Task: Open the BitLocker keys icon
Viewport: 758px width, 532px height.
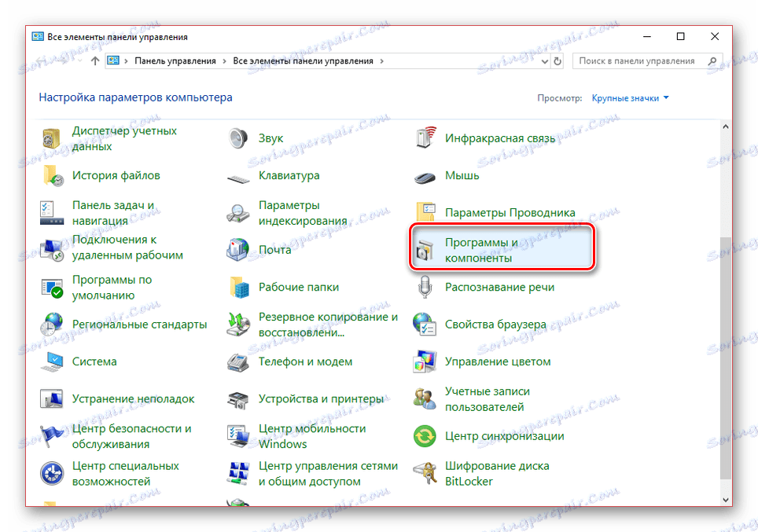Action: point(425,474)
